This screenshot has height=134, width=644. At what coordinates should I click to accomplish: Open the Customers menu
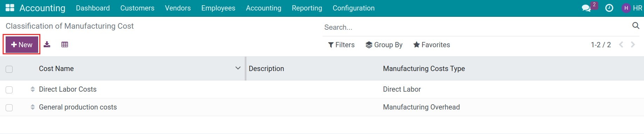(x=137, y=8)
